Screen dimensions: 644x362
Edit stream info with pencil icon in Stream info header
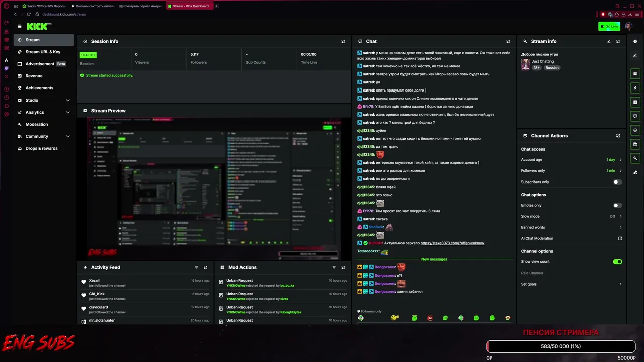click(x=609, y=41)
